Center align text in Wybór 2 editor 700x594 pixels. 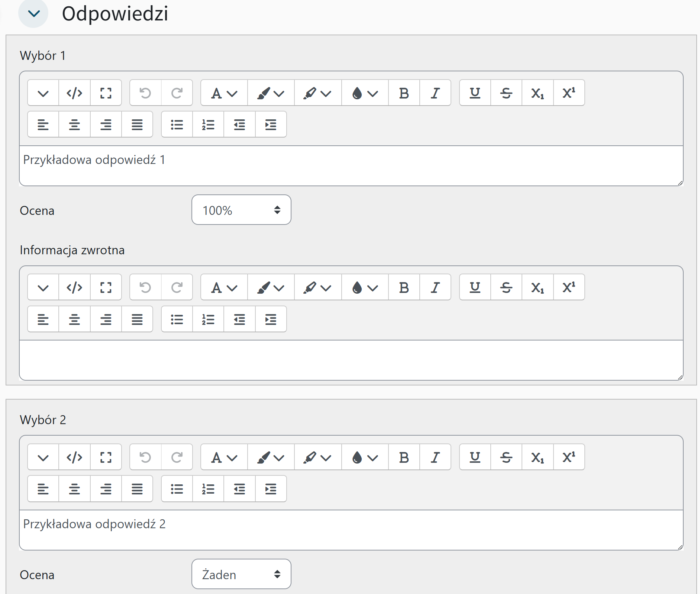74,489
